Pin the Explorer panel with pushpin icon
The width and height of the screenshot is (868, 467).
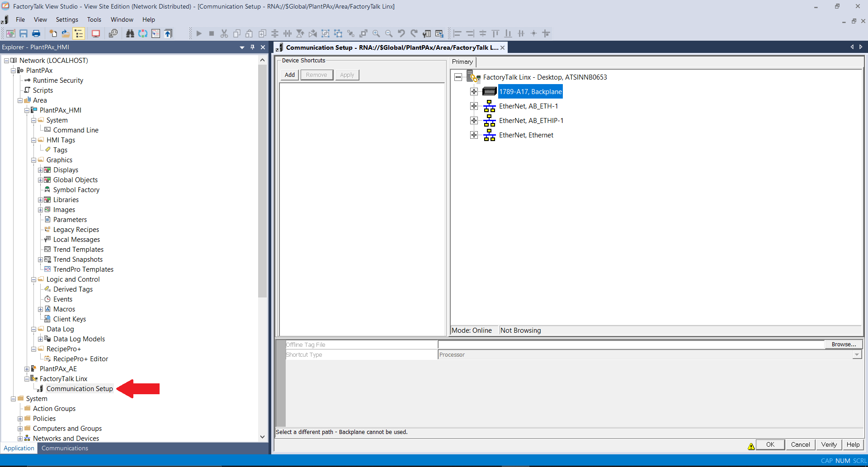click(x=252, y=47)
